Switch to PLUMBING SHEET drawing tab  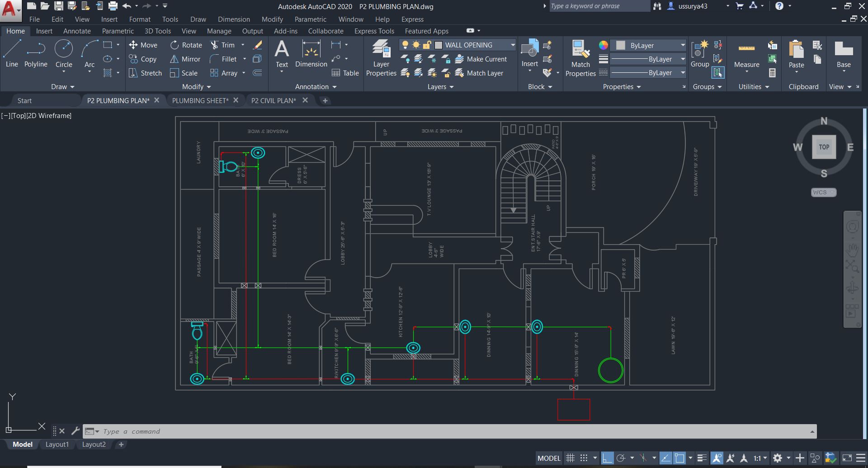click(x=200, y=100)
